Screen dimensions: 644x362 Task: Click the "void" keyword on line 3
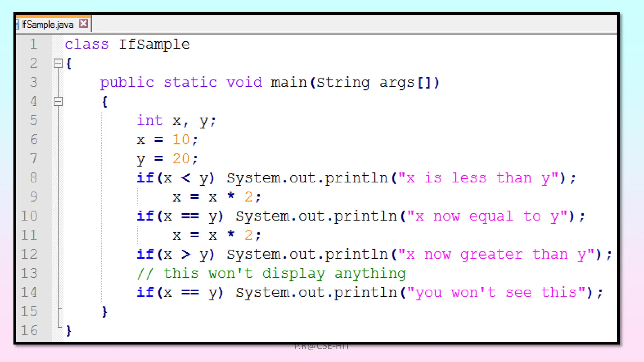244,82
